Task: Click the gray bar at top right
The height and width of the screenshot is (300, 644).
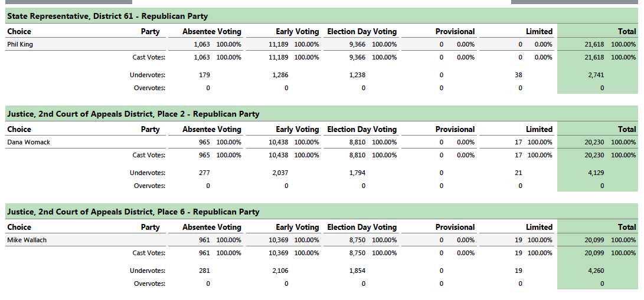Action: point(574,2)
